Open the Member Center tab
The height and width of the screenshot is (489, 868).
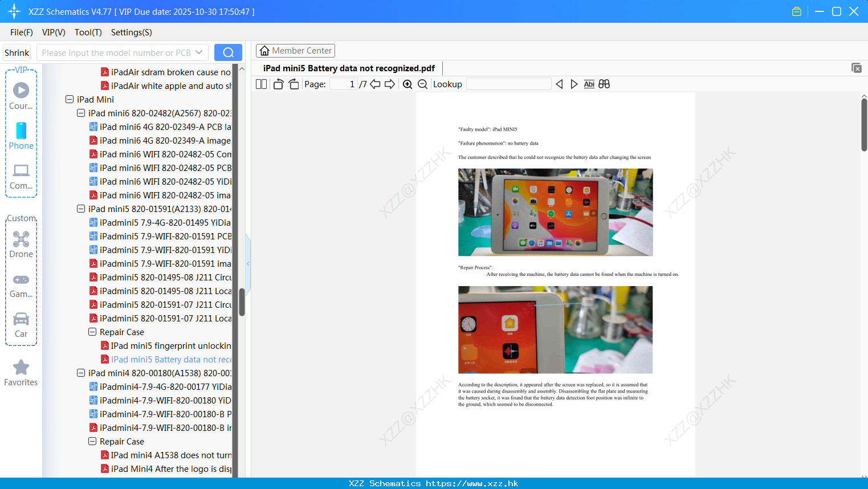click(x=295, y=51)
